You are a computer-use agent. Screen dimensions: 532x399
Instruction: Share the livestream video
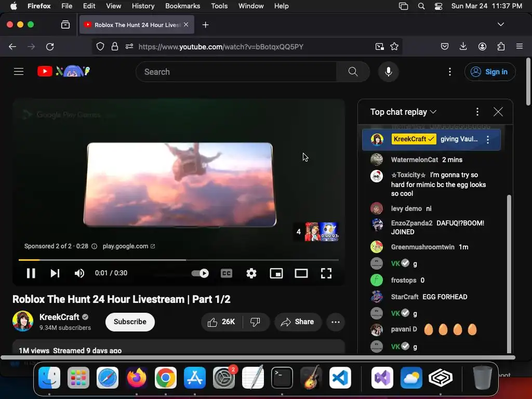298,322
